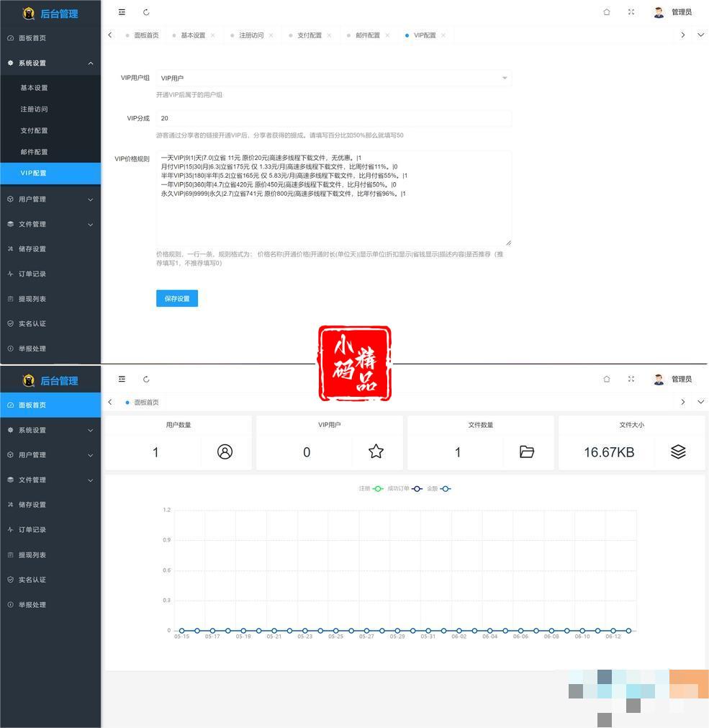Image resolution: width=709 pixels, height=728 pixels.
Task: Click administrator avatar in bottom panel
Action: 659,379
